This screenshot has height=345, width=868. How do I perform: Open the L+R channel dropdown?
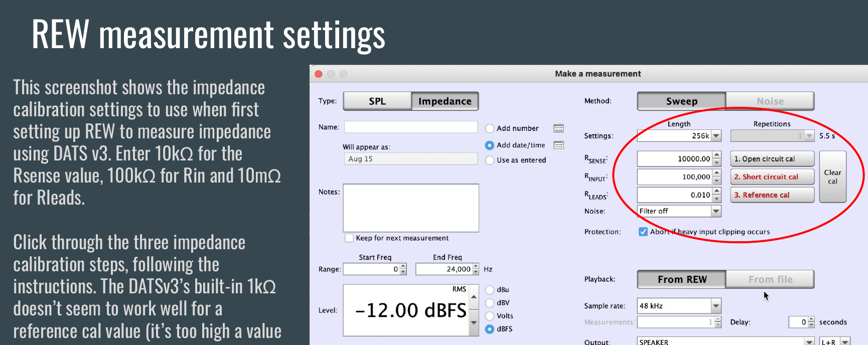(845, 341)
